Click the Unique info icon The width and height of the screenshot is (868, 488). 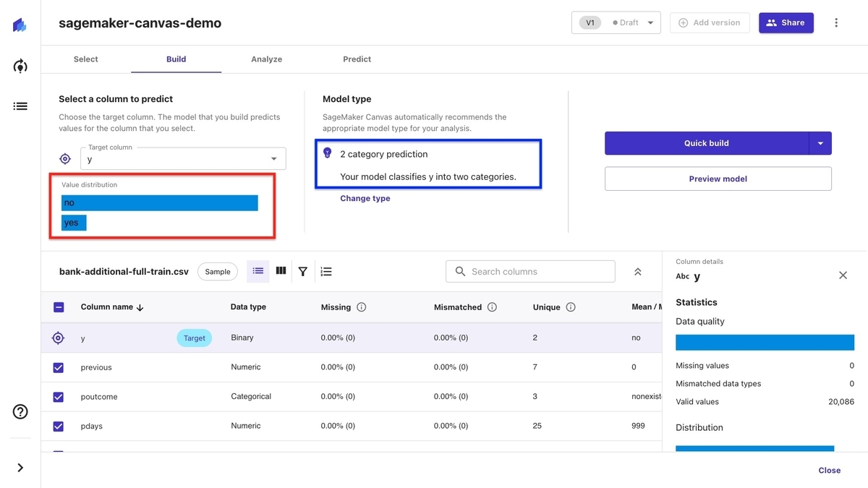[571, 307]
